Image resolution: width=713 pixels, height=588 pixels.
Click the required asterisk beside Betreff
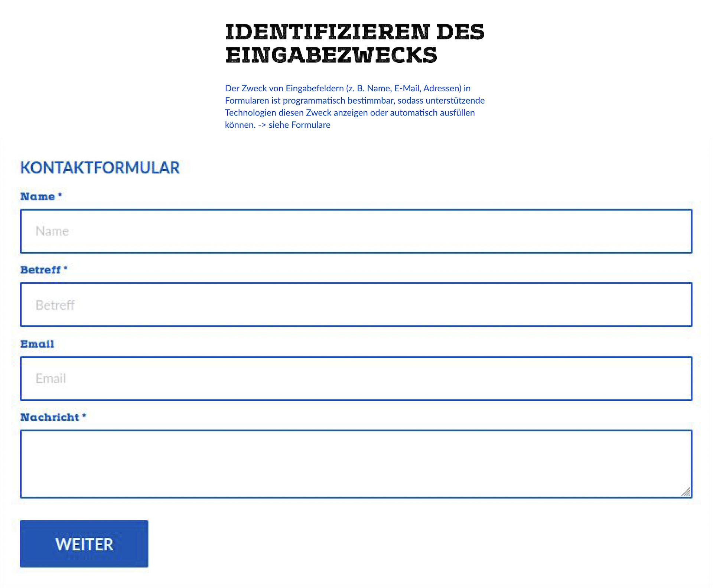[65, 268]
